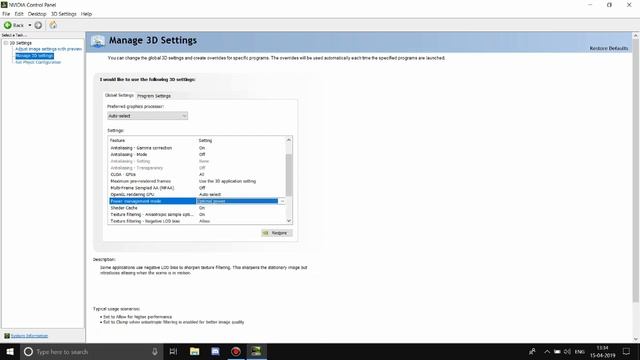The height and width of the screenshot is (360, 640).
Task: Click the green Back arrow button
Action: [x=8, y=25]
